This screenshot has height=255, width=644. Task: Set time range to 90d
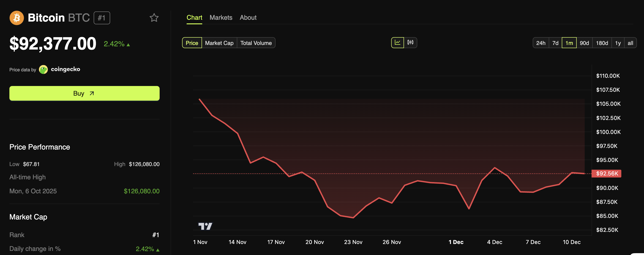tap(584, 43)
